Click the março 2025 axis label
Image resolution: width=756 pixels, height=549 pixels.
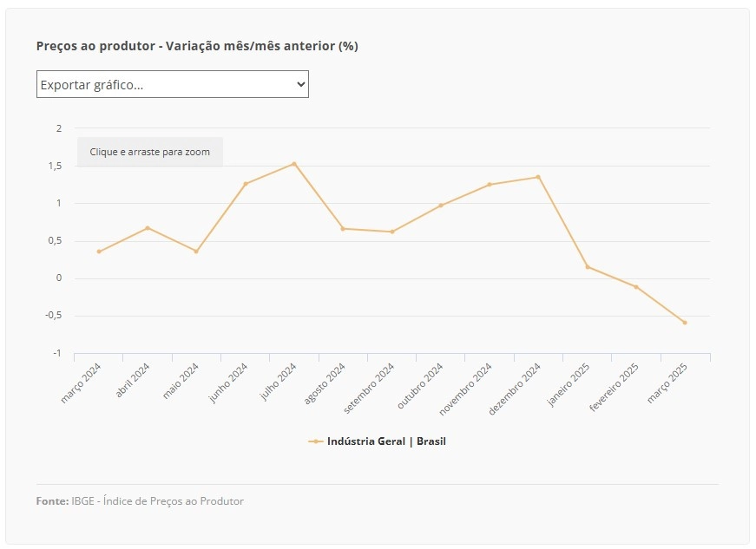667,382
